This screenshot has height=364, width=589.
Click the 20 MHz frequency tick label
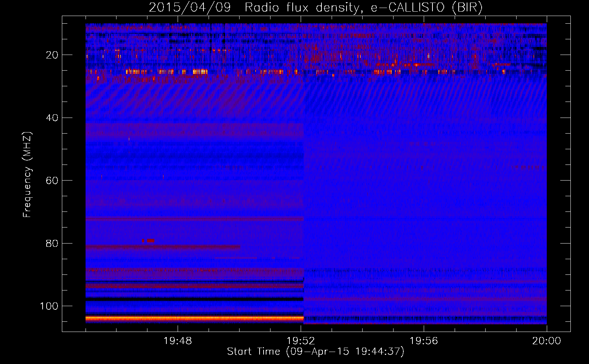[x=52, y=55]
